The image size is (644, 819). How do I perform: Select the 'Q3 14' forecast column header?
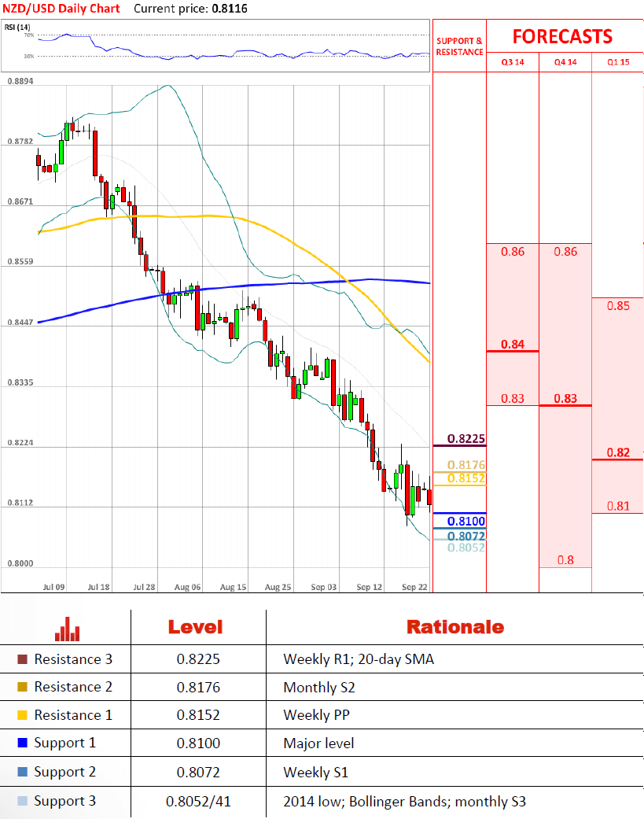coord(513,62)
